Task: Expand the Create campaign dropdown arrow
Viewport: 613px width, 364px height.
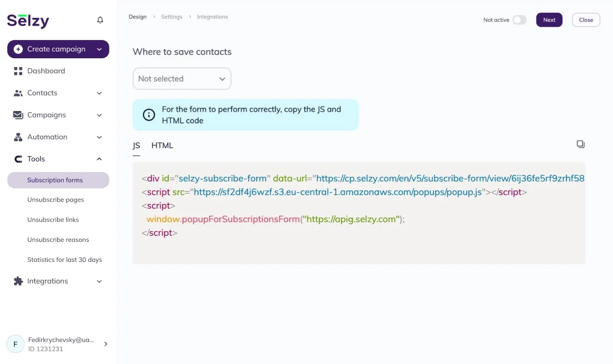Action: click(99, 49)
